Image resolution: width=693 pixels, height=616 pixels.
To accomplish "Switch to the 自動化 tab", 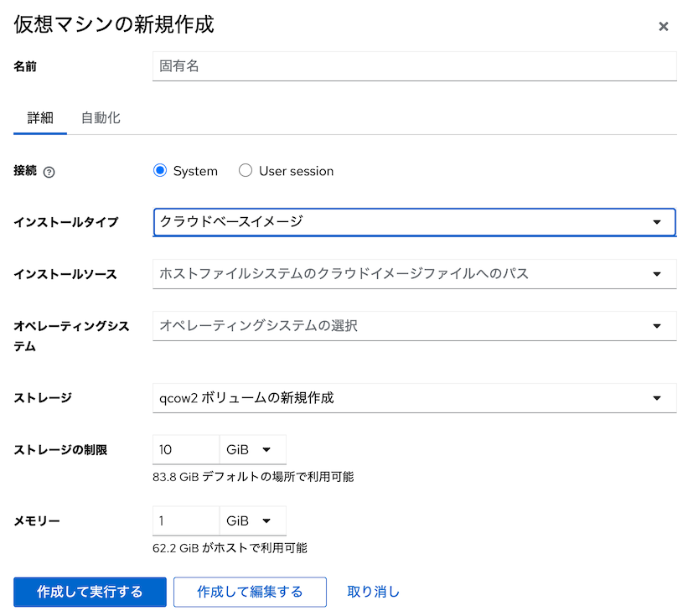I will pos(101,118).
